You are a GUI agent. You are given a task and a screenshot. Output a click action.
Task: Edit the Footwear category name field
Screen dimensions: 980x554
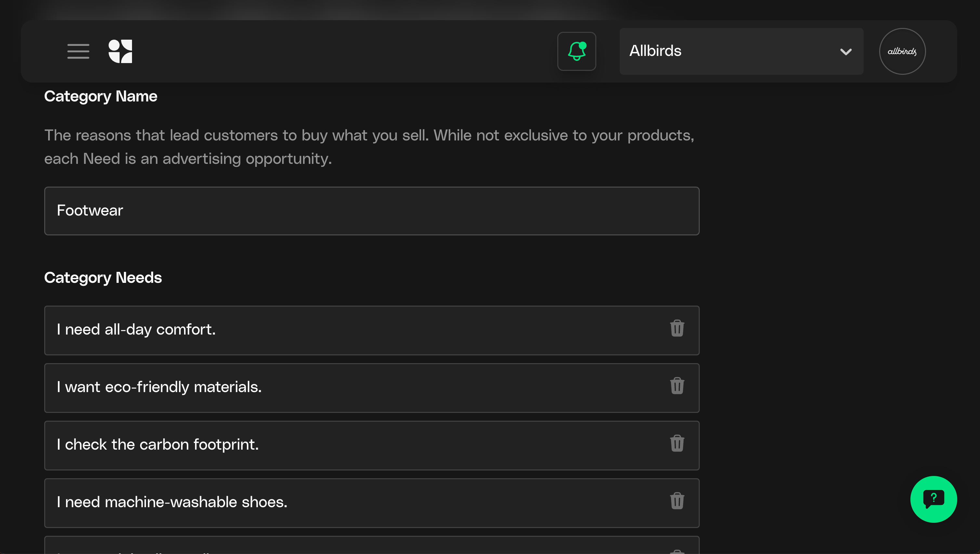click(x=371, y=211)
